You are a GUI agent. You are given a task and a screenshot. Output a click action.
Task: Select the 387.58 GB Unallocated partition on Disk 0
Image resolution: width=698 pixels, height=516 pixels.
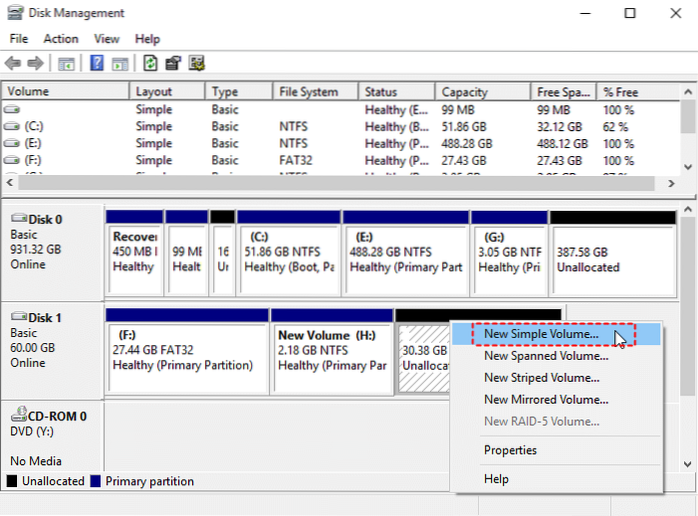tap(611, 260)
